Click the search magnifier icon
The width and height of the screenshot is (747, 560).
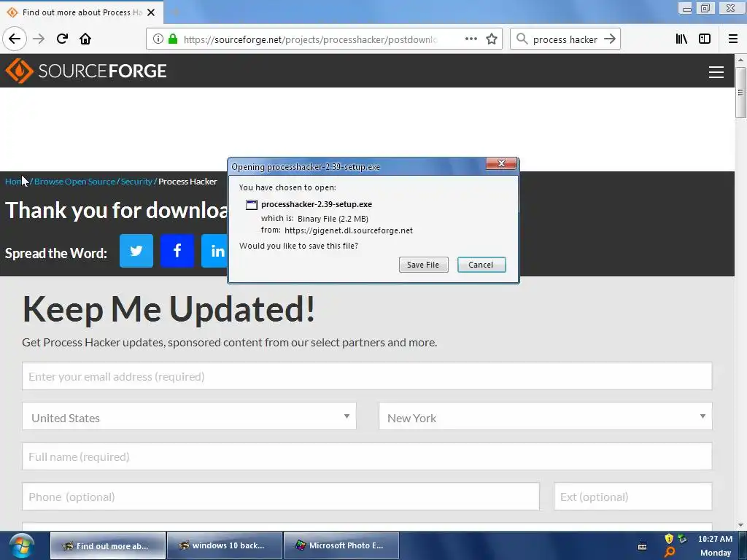pyautogui.click(x=522, y=39)
